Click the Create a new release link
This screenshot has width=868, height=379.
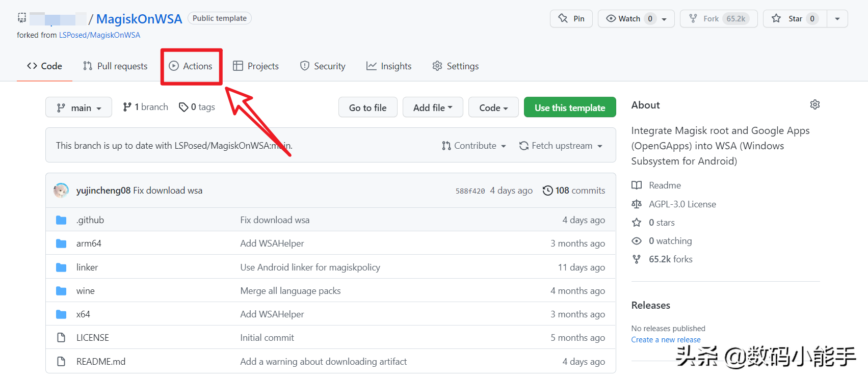[666, 340]
